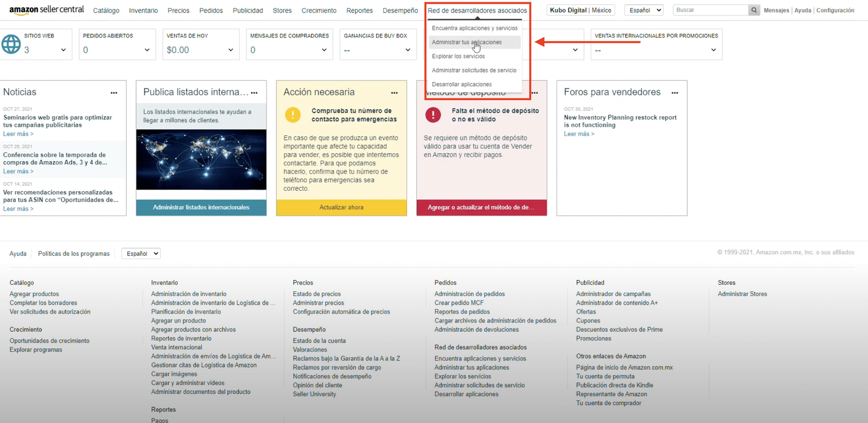Image resolution: width=868 pixels, height=423 pixels.
Task: Click the Actualizar ahora button
Action: click(x=341, y=207)
